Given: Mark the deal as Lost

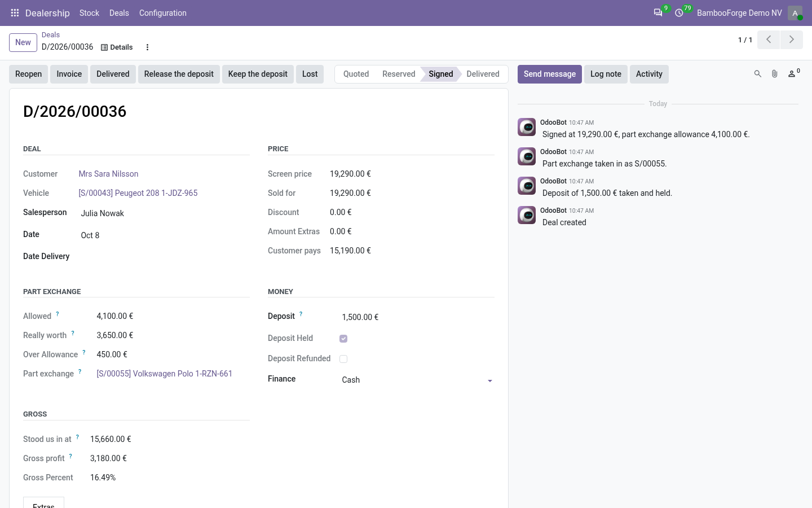Looking at the screenshot, I should tap(310, 74).
